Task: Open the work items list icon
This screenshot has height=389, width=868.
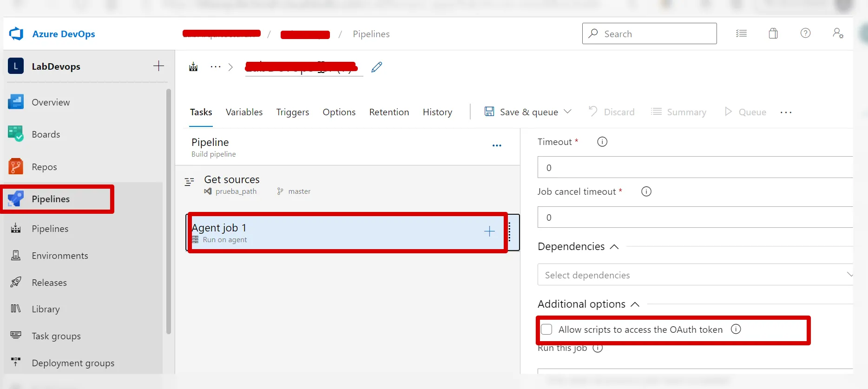Action: point(741,33)
